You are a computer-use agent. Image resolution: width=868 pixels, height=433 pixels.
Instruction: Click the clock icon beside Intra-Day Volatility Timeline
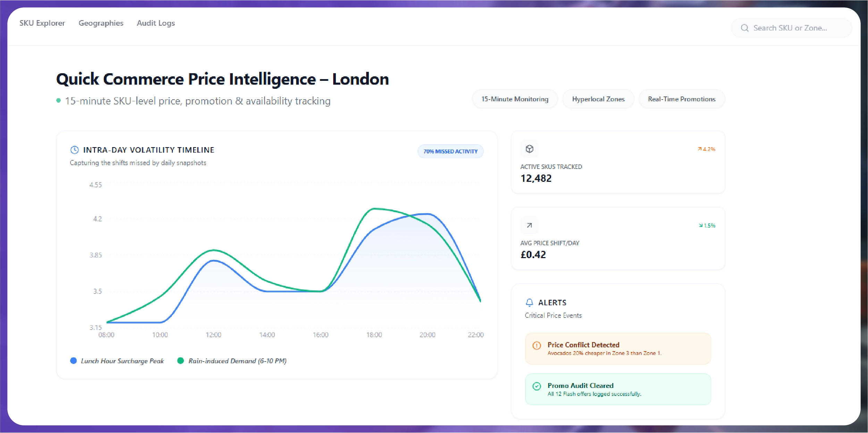point(74,150)
